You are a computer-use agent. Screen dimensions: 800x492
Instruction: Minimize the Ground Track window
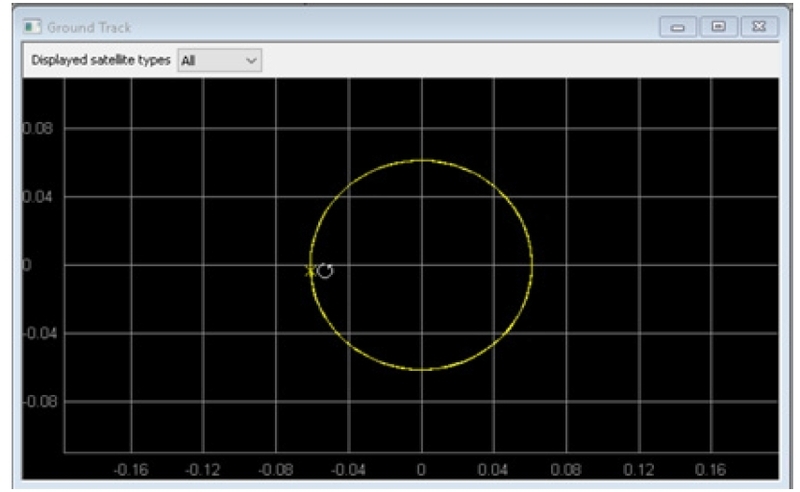pos(678,27)
